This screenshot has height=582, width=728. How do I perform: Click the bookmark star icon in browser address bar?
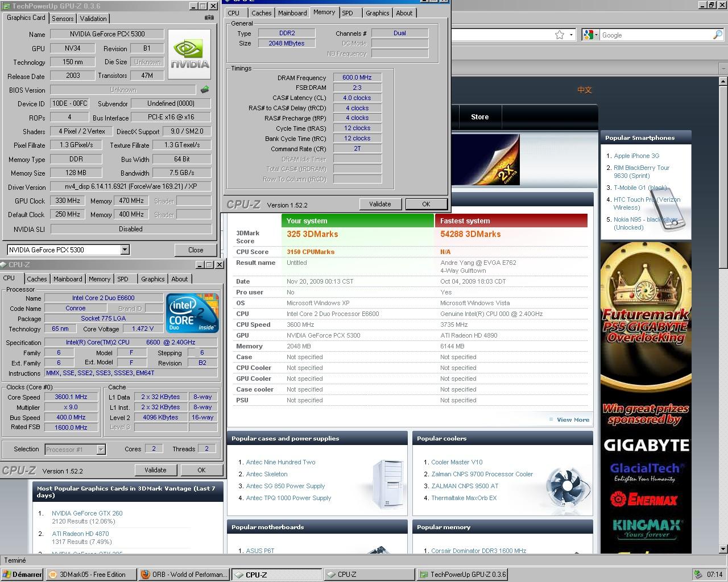click(x=560, y=35)
